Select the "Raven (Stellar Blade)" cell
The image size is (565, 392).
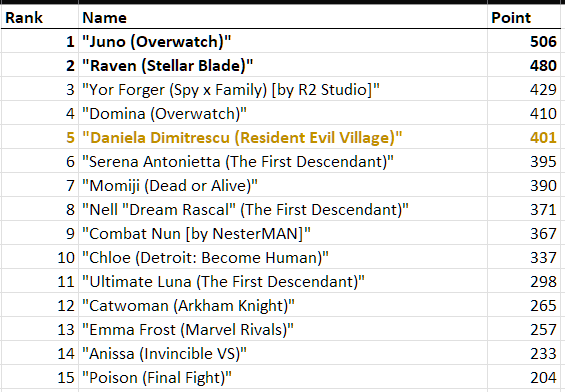coord(283,65)
